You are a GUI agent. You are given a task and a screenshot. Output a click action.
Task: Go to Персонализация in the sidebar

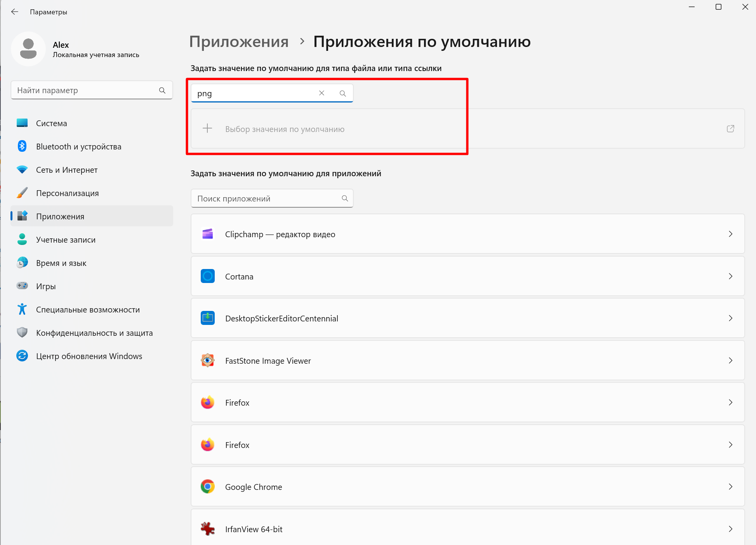pyautogui.click(x=67, y=193)
